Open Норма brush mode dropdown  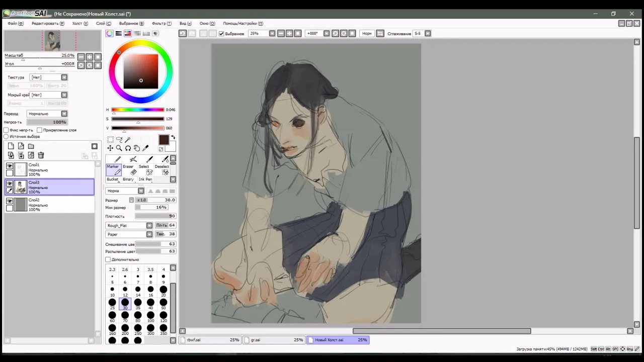125,191
